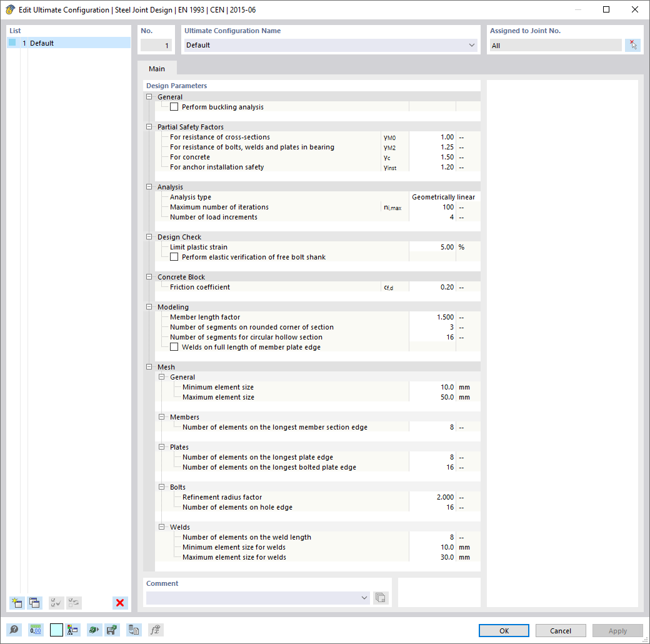Viewport: 650px width, 644px height.
Task: Edit segments for circular hollow section value
Action: 432,337
